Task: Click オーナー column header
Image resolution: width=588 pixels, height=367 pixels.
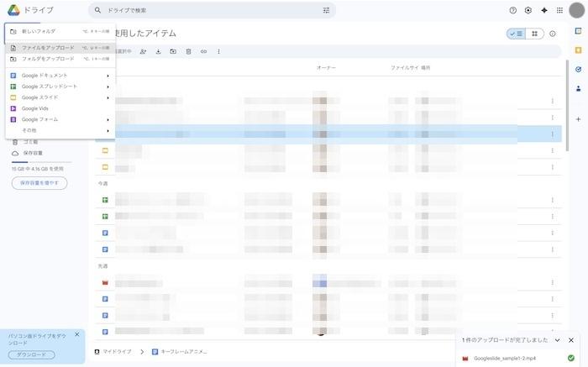Action: pos(326,68)
